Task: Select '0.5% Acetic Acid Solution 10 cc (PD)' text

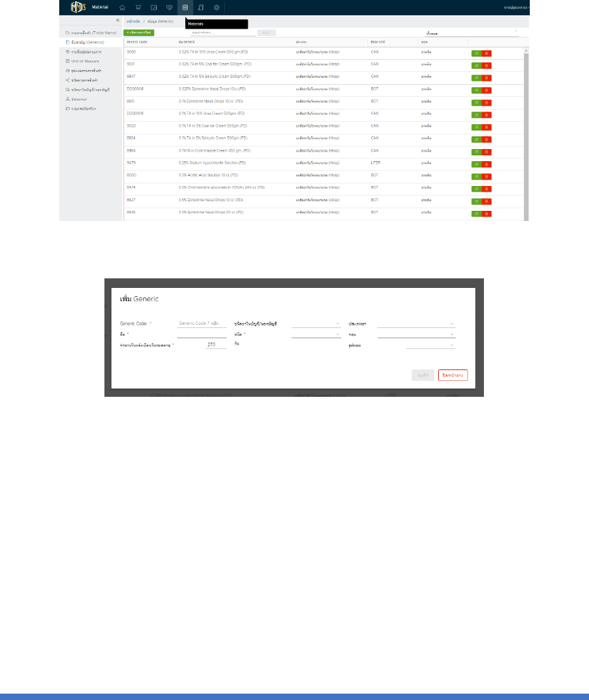Action: 208,175
